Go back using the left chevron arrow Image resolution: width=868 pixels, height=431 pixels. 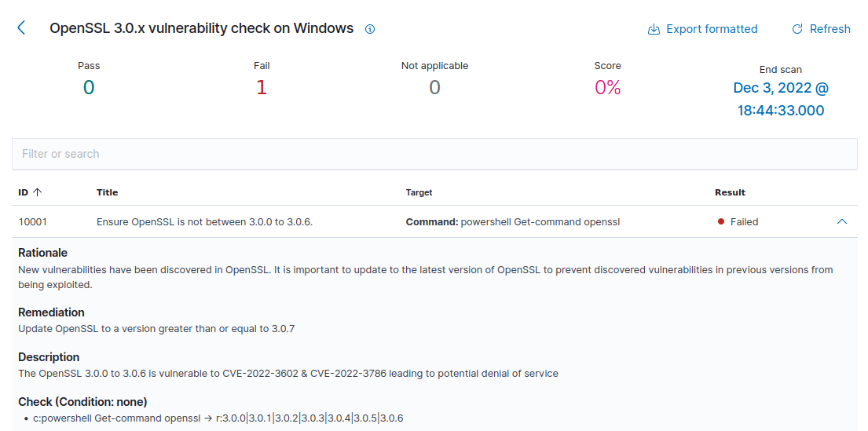(21, 28)
